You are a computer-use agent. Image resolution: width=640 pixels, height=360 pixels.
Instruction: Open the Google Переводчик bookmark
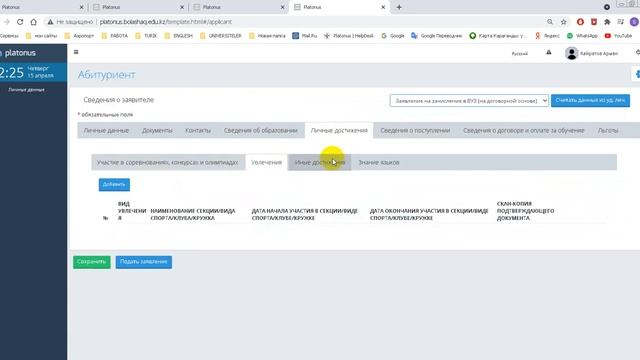pos(436,36)
